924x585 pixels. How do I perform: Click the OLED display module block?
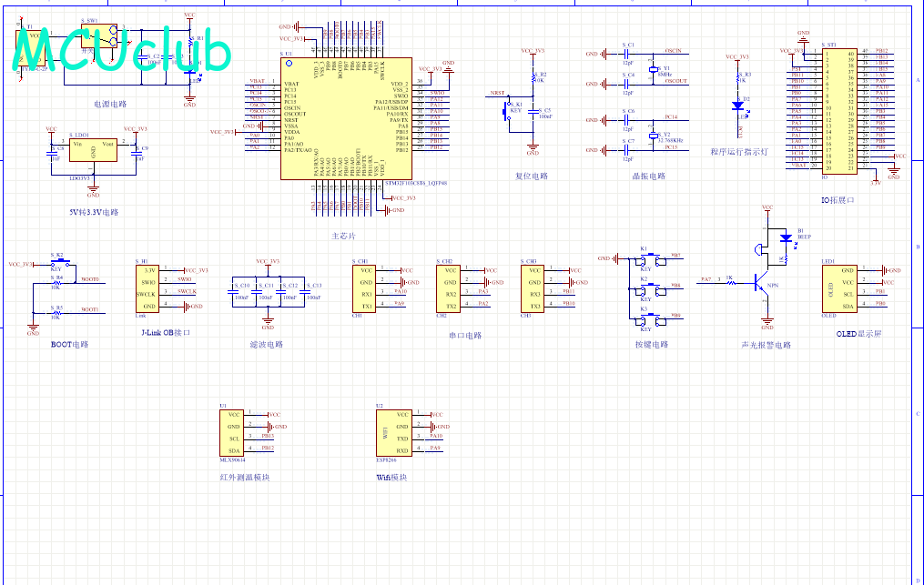click(839, 288)
